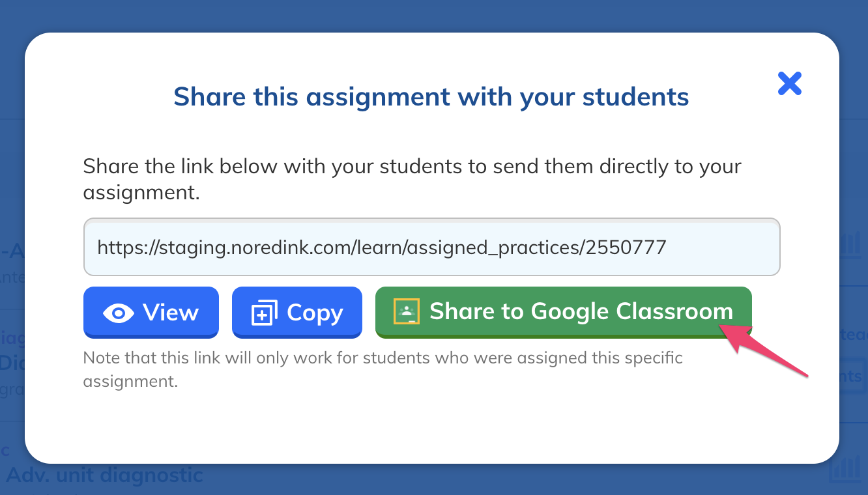The image size is (868, 495).
Task: Click the assignment ID 2550777 in the link
Action: pos(626,247)
